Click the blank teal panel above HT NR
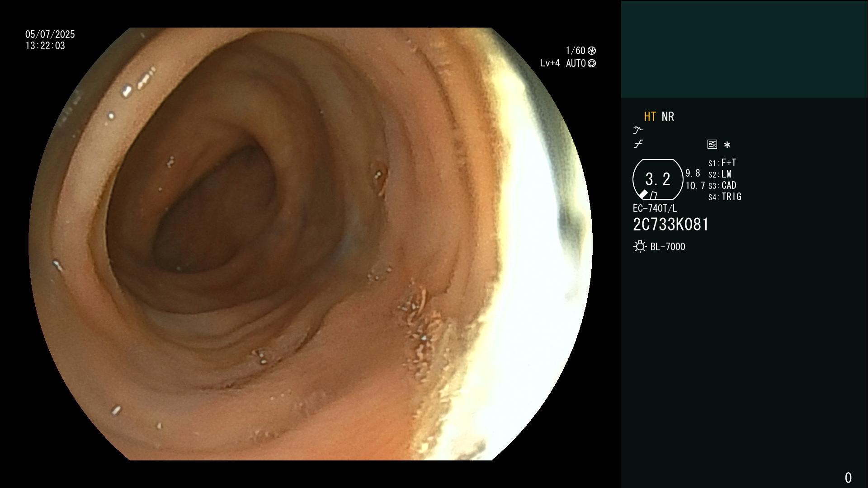The height and width of the screenshot is (488, 868). click(x=744, y=49)
